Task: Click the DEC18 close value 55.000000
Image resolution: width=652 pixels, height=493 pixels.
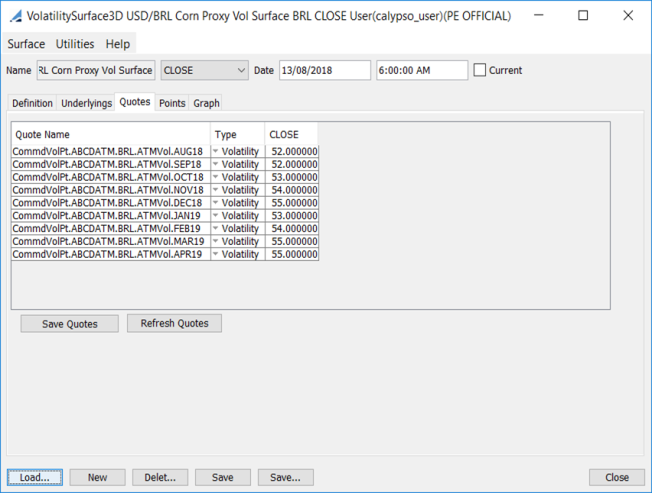Action: pos(292,203)
